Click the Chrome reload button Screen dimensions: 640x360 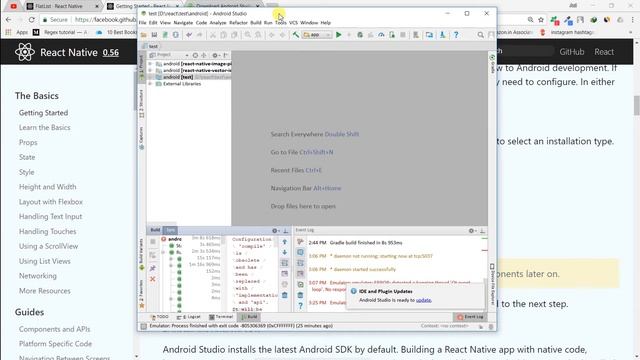[x=31, y=20]
